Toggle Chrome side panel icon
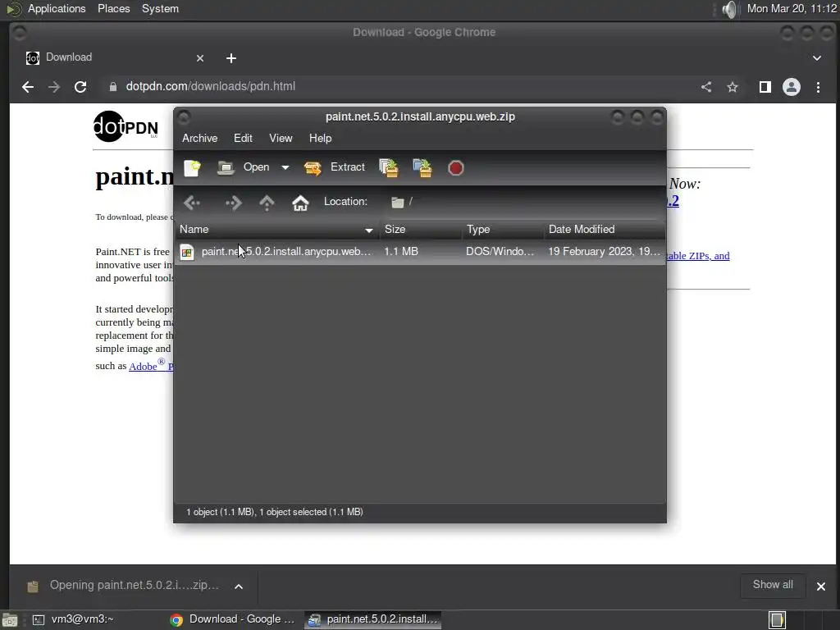This screenshot has width=840, height=630. 765,87
